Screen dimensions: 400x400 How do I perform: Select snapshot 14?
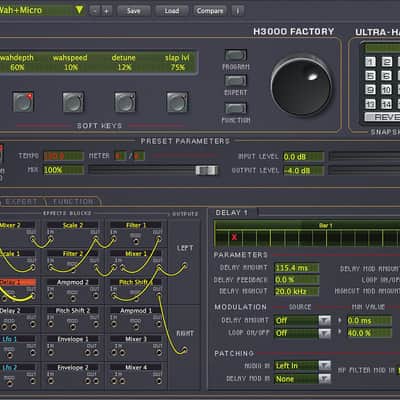(386, 104)
